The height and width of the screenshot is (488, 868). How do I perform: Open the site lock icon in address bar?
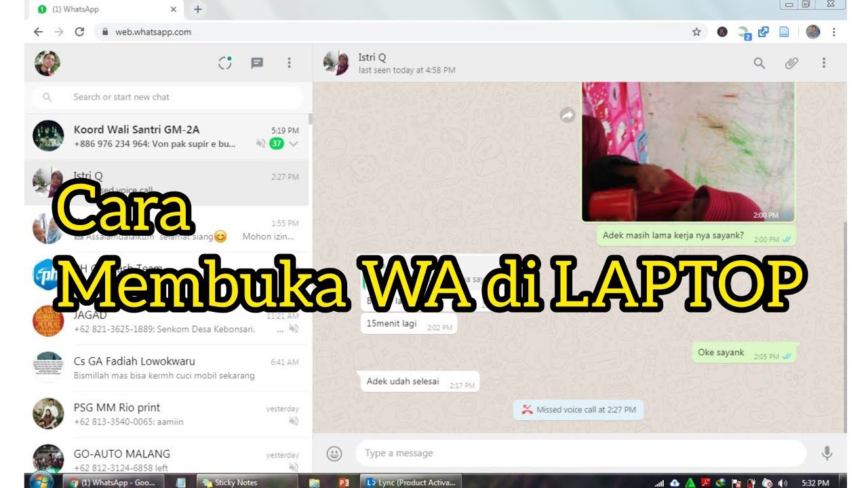click(104, 32)
